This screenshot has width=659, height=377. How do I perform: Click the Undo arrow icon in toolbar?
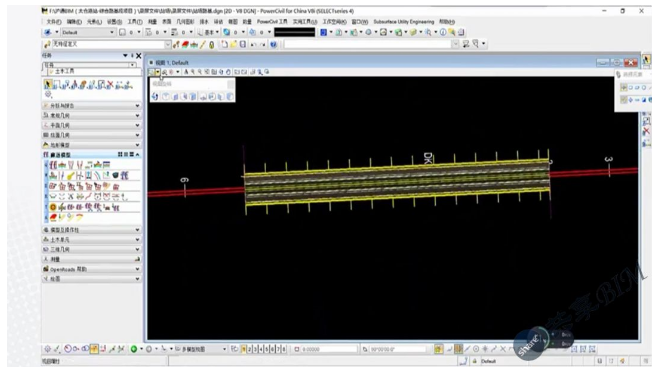point(253,44)
